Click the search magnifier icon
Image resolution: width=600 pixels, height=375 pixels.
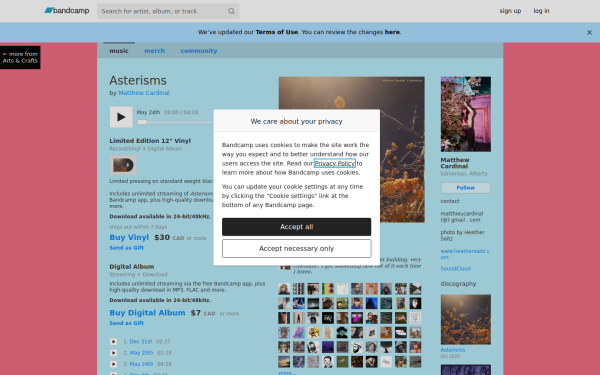tap(231, 11)
